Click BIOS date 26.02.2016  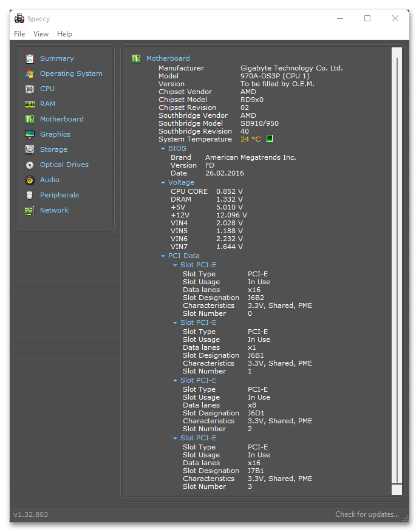[x=224, y=173]
